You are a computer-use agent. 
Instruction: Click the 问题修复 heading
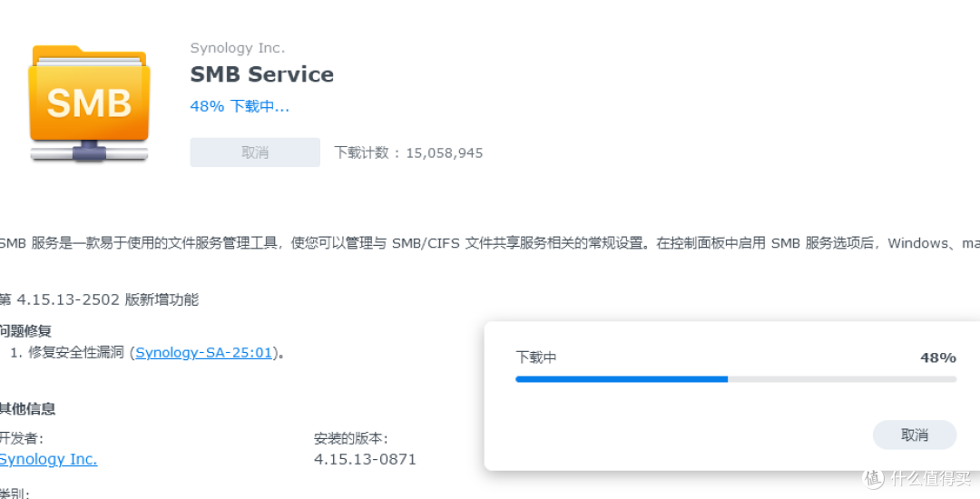pos(25,331)
